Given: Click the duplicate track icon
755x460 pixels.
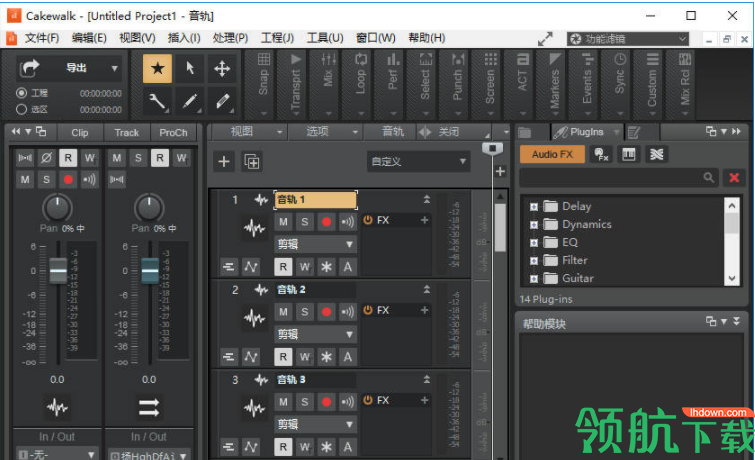Looking at the screenshot, I should click(252, 161).
